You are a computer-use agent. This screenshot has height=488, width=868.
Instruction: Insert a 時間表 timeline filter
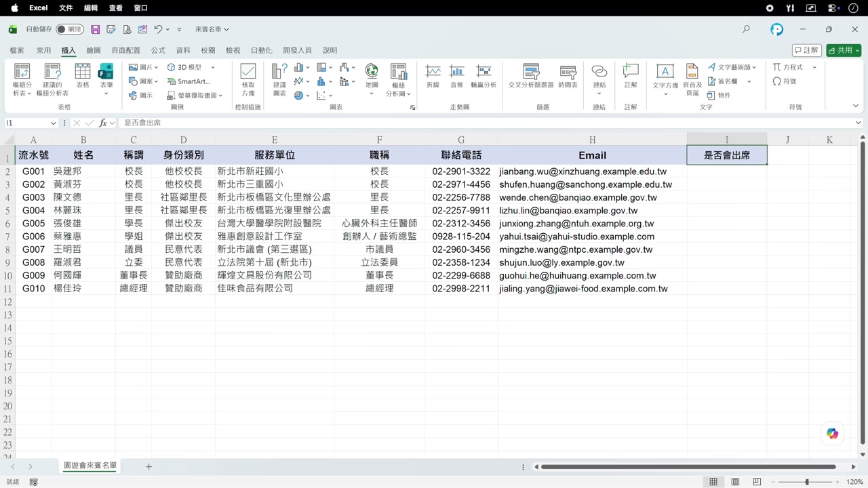(568, 76)
